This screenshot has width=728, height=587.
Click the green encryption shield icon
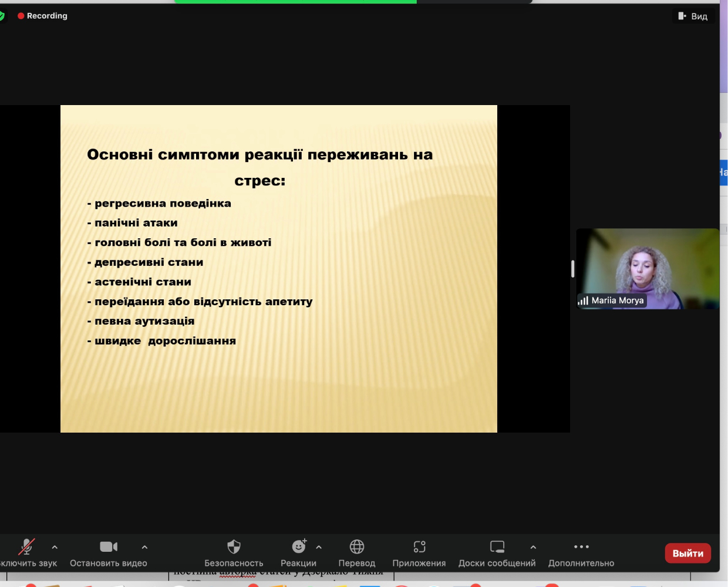tap(2, 16)
